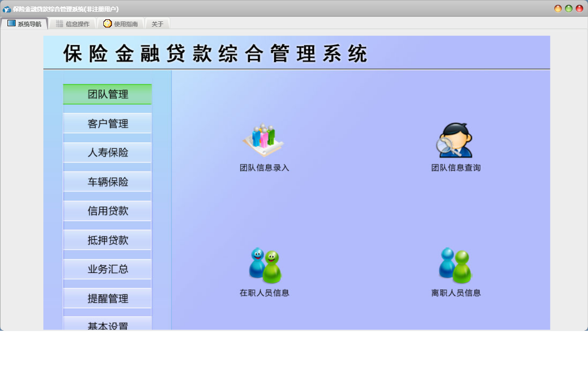Select 客户管理 in the sidebar
588x381 pixels.
pyautogui.click(x=107, y=123)
